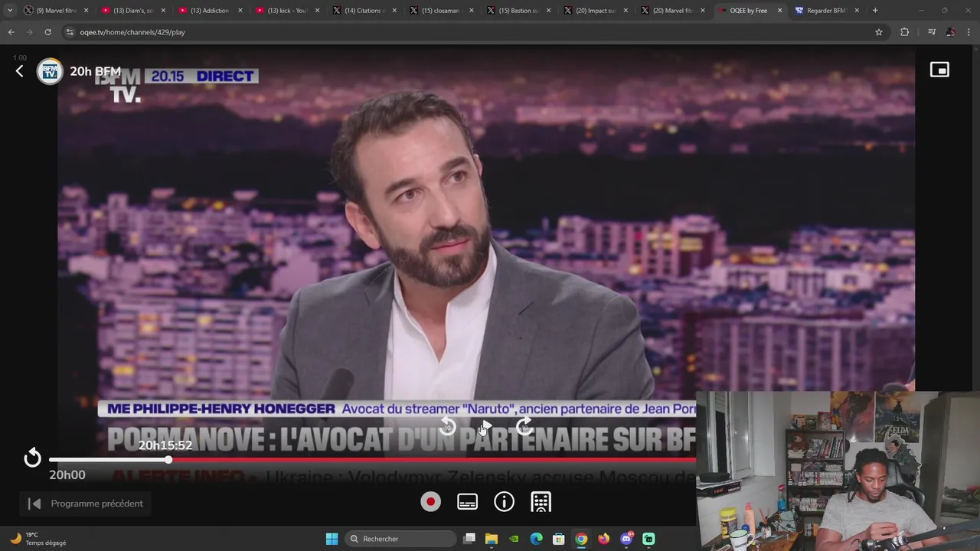This screenshot has height=551, width=980.
Task: Click the browser back arrow
Action: pos(11,32)
